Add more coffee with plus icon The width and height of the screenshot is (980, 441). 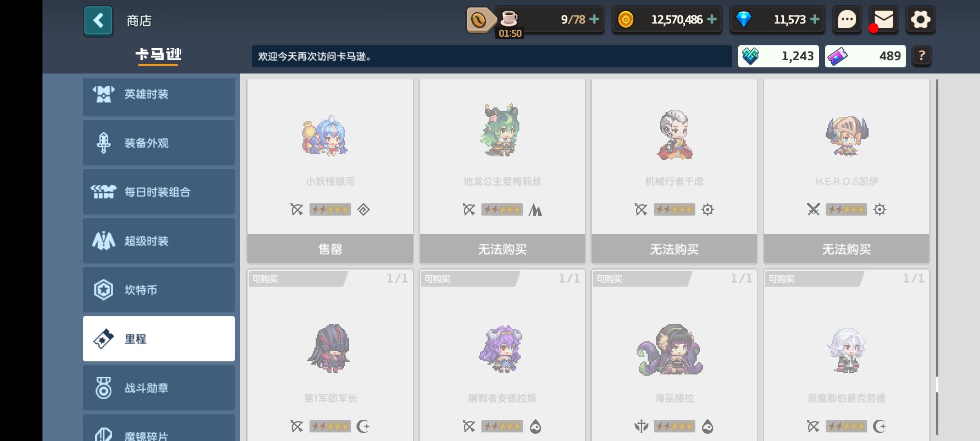(595, 19)
